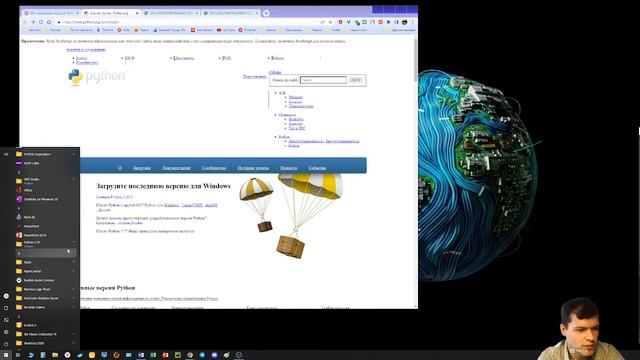
Task: Click the Скачать Python download link
Action: [114, 197]
